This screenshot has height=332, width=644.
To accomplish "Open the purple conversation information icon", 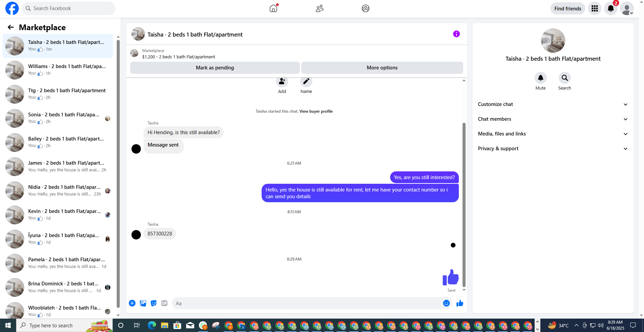I will 457,34.
